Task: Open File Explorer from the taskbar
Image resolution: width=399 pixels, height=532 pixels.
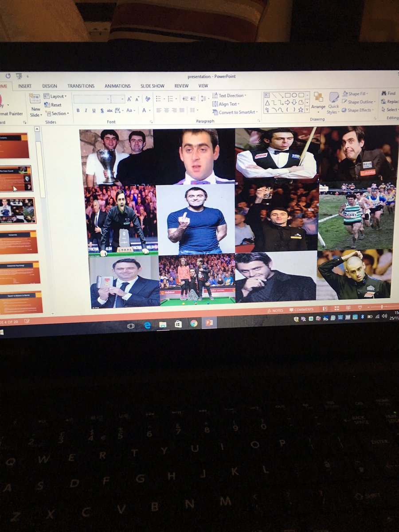Action: coord(163,325)
